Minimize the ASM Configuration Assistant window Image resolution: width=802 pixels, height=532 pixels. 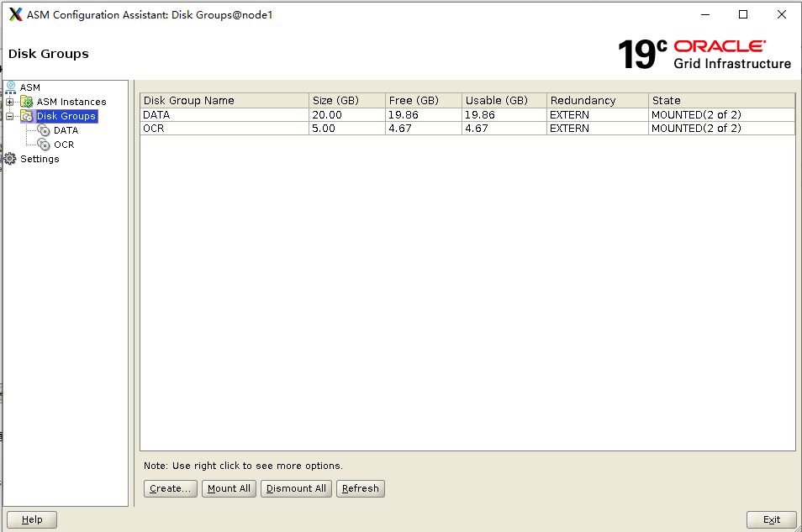click(705, 14)
